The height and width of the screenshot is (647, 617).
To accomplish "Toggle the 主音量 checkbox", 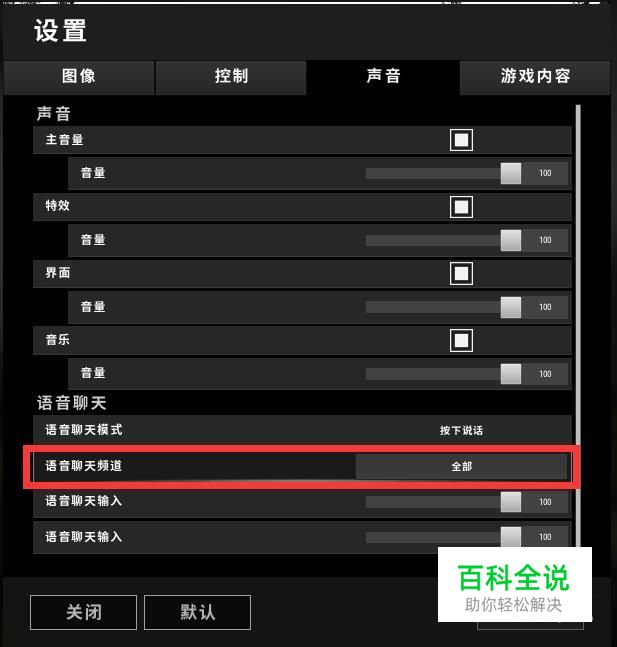I will coord(461,140).
